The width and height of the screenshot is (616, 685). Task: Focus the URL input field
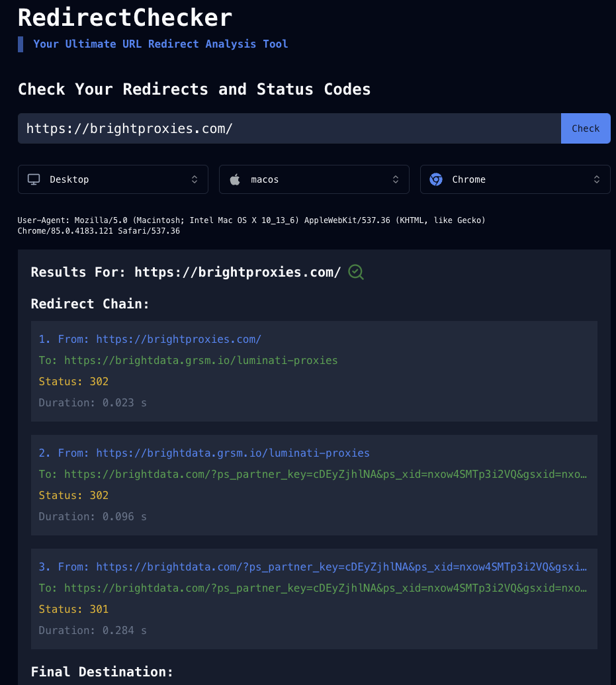(289, 128)
